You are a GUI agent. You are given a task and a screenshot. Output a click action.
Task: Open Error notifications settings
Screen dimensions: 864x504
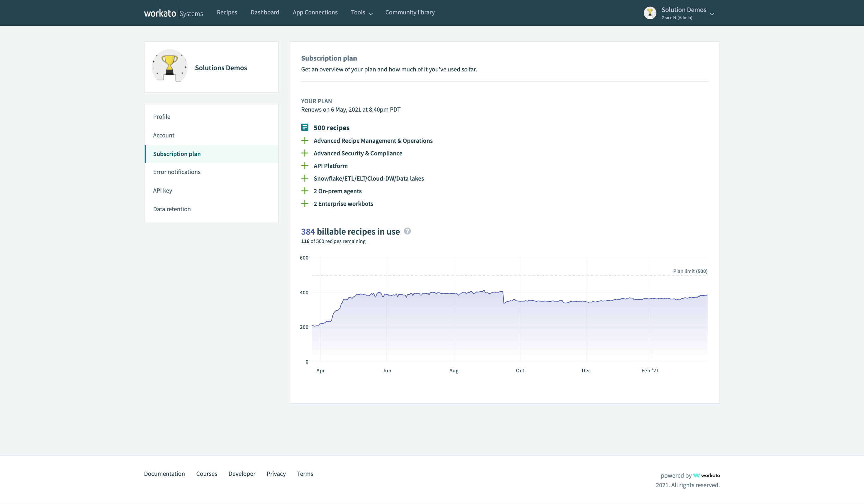[211, 172]
